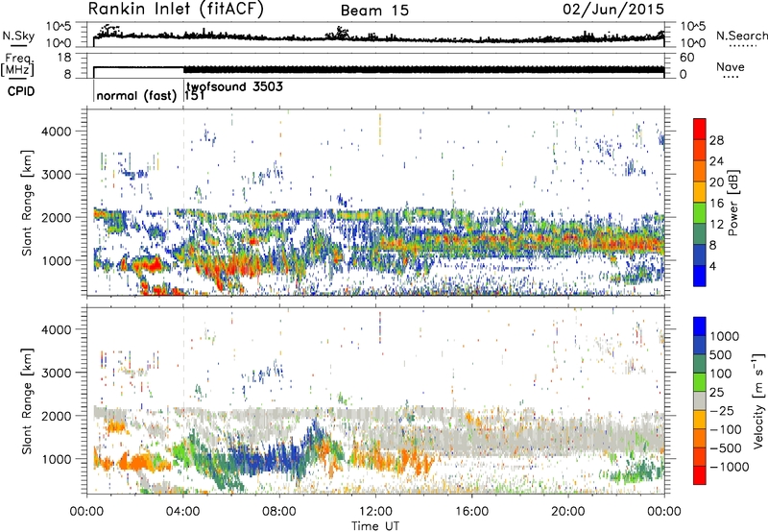The height and width of the screenshot is (532, 768).
Task: Click the '18' frequency axis tick label
Action: [x=63, y=58]
